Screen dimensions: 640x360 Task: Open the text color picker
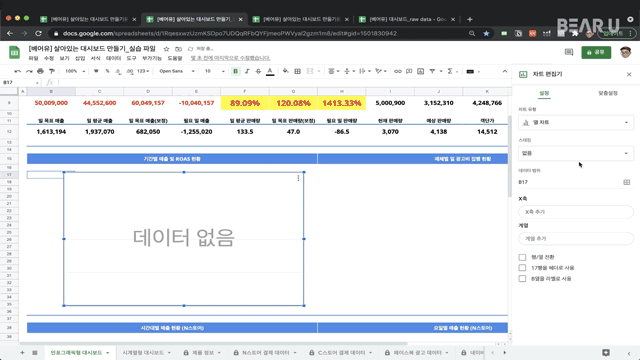pos(270,71)
